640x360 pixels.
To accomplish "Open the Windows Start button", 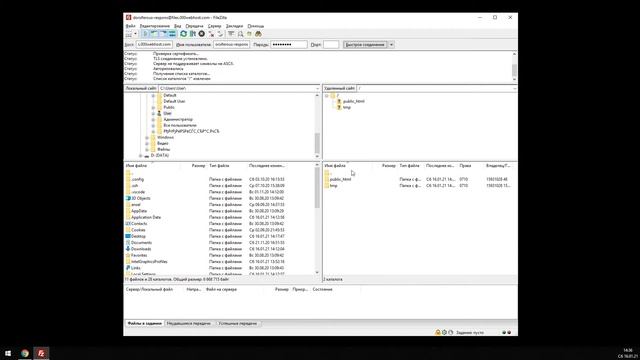I will coord(8,353).
